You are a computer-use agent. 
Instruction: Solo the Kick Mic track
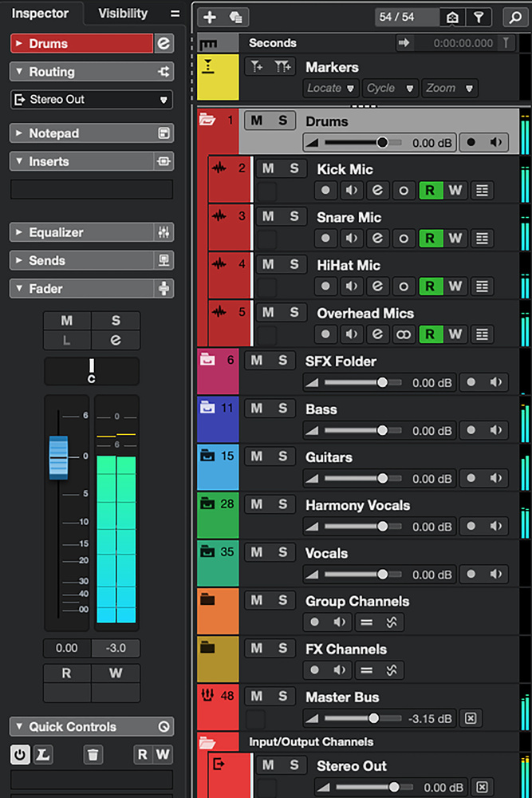294,168
